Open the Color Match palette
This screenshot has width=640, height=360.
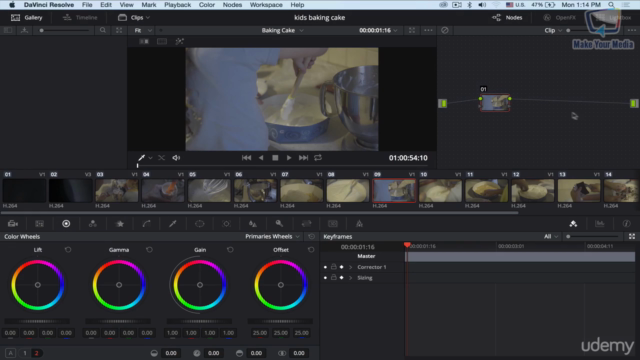(40, 224)
